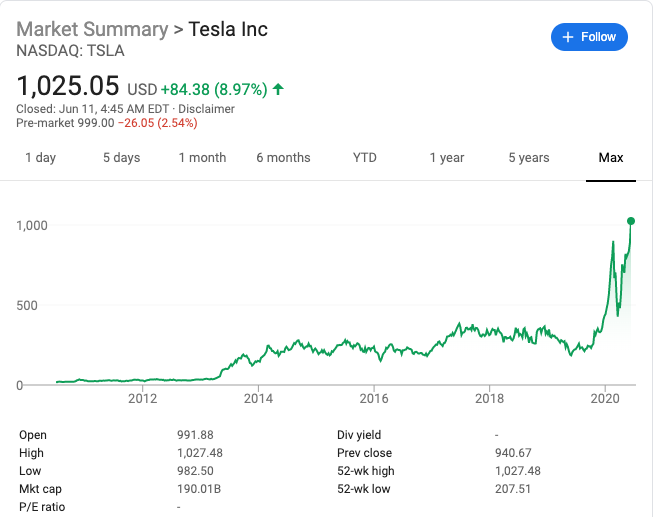Switch to the 5 days tab
The image size is (653, 517).
pyautogui.click(x=121, y=158)
